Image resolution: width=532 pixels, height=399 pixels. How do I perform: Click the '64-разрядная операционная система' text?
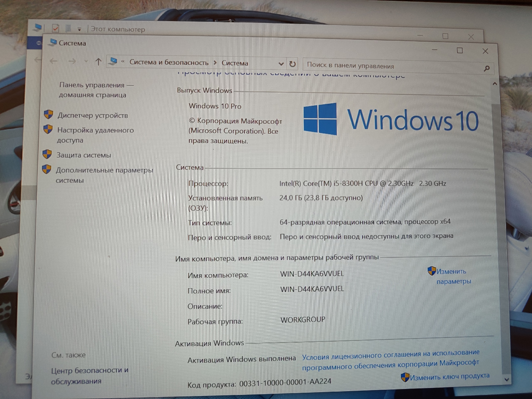(x=341, y=222)
